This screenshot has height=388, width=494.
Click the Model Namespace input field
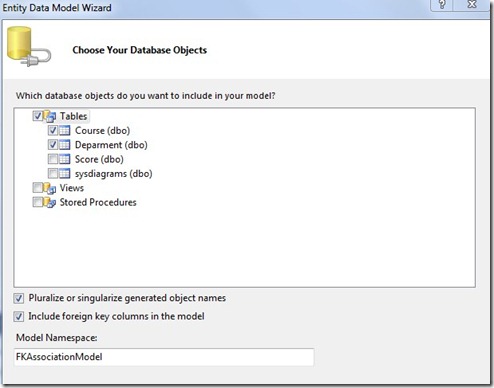click(x=164, y=357)
